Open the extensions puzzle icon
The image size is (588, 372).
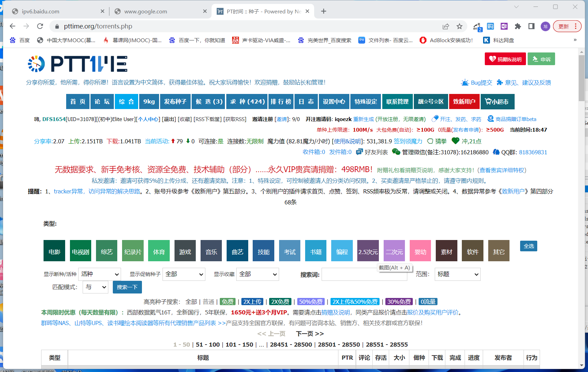(x=518, y=26)
